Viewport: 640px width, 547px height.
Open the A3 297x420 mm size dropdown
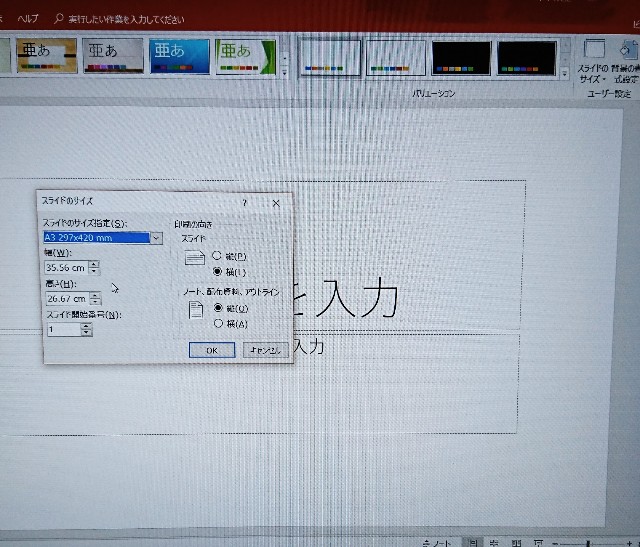coord(156,238)
